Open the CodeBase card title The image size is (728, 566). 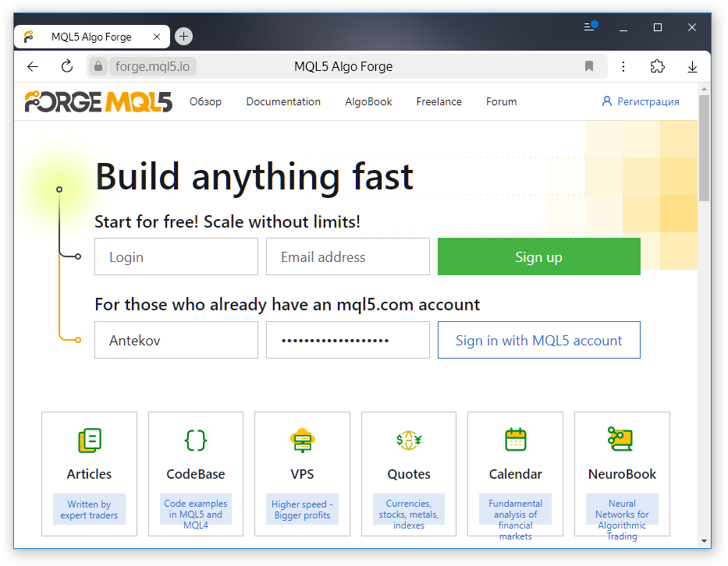pos(196,474)
